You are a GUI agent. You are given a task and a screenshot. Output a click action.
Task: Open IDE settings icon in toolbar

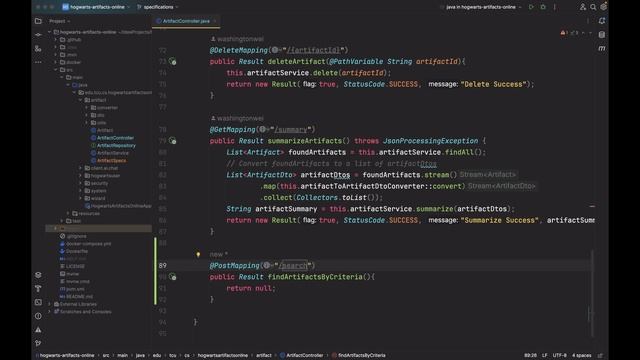[x=603, y=7]
